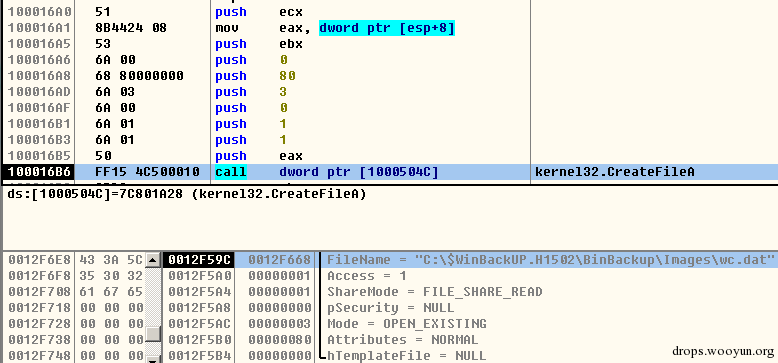This screenshot has height=363, width=778.
Task: Select the push eax line at 100016B5
Action: pos(390,156)
